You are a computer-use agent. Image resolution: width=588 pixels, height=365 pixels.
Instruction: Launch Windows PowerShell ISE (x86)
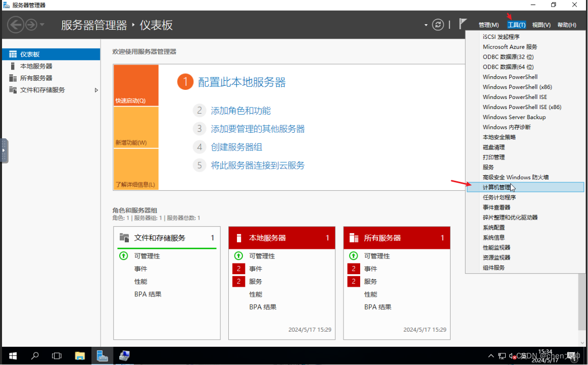pos(525,107)
